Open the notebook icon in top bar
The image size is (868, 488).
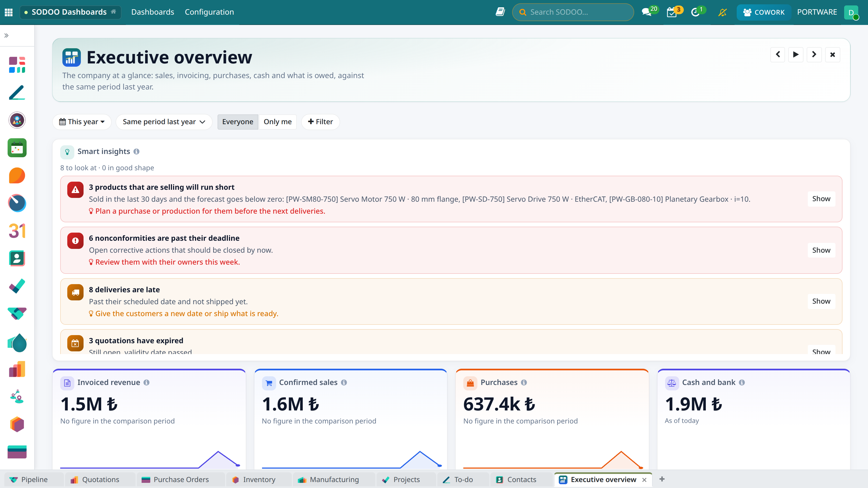coord(500,12)
